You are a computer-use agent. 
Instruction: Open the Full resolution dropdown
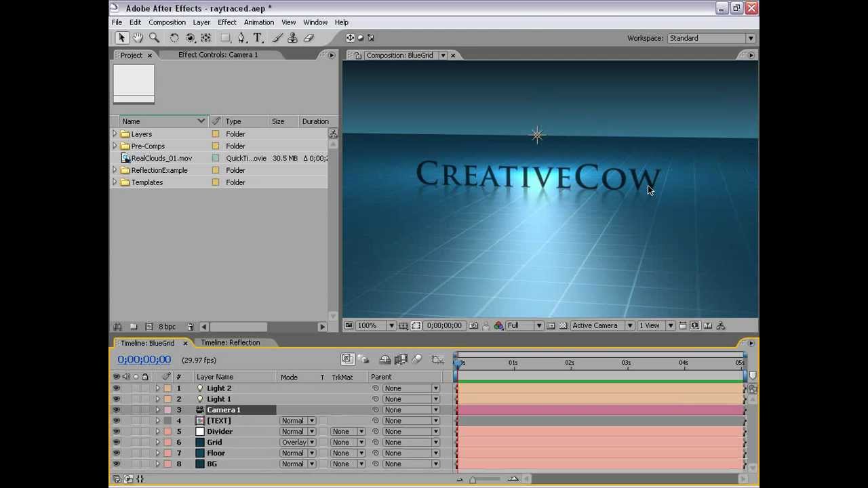click(x=524, y=325)
